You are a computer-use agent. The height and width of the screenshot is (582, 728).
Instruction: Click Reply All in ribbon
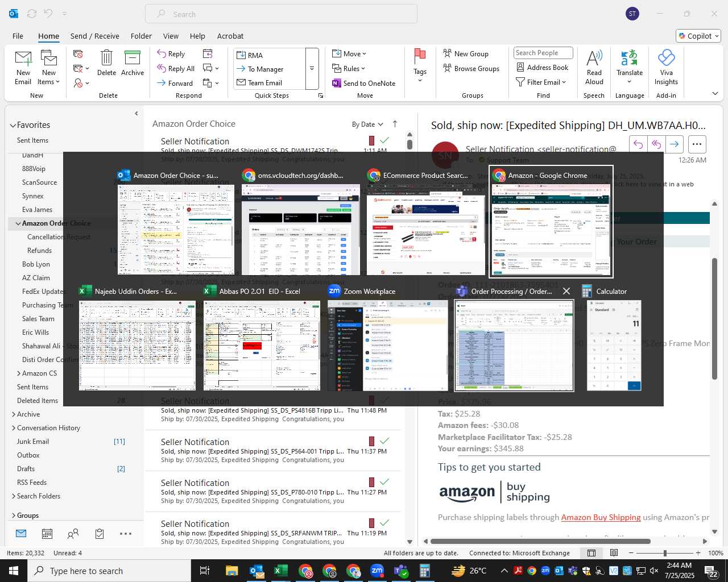tap(176, 68)
